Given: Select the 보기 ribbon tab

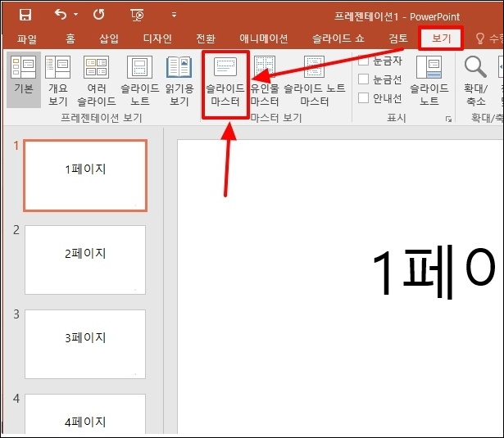Looking at the screenshot, I should click(441, 38).
